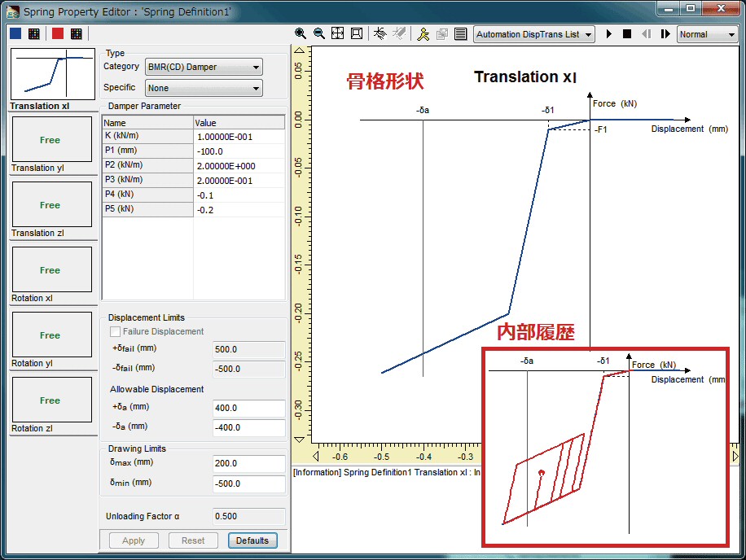Viewport: 746px width, 560px height.
Task: Open the Normal speed dropdown
Action: [707, 34]
